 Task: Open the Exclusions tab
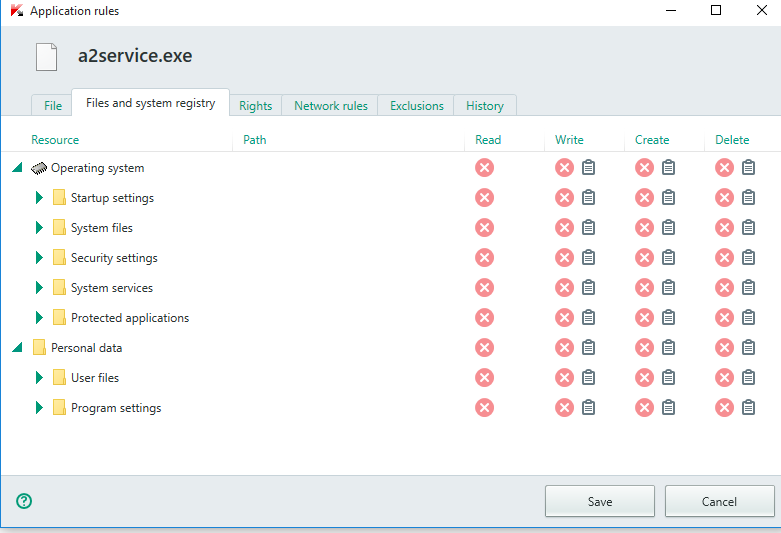pos(416,106)
